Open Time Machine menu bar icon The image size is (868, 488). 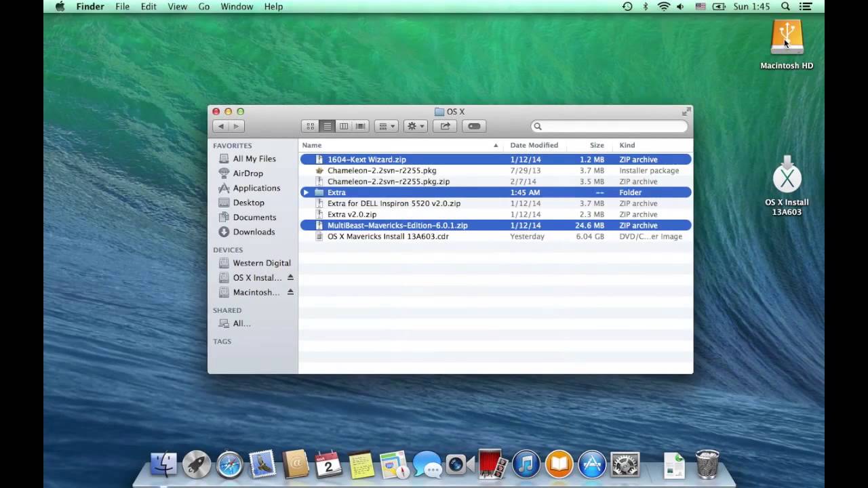[627, 7]
